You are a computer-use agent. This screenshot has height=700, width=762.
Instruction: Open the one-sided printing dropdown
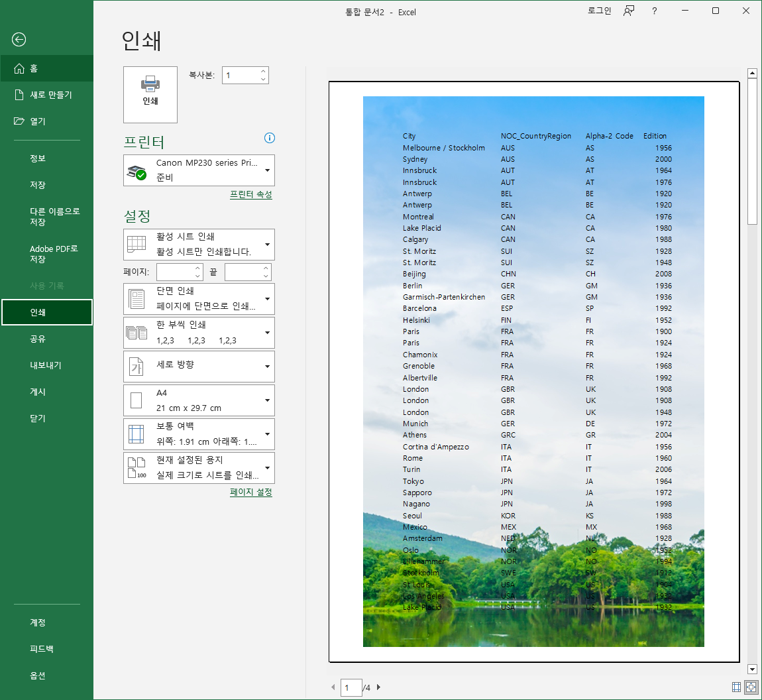pyautogui.click(x=199, y=298)
